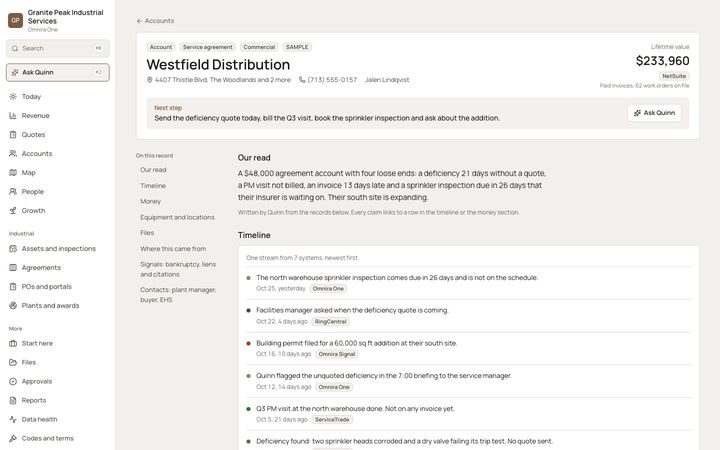Viewport: 720px width, 450px height.
Task: Jump to Timeline in record outline
Action: tap(153, 186)
